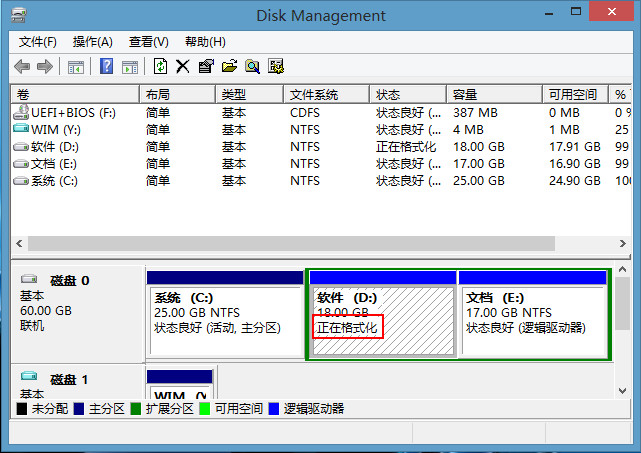Toggle the Action pane toolbar icon
The width and height of the screenshot is (641, 453).
(x=130, y=67)
